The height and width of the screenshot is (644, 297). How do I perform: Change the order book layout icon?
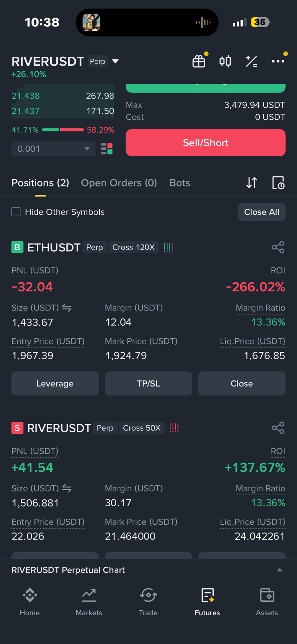click(x=107, y=149)
